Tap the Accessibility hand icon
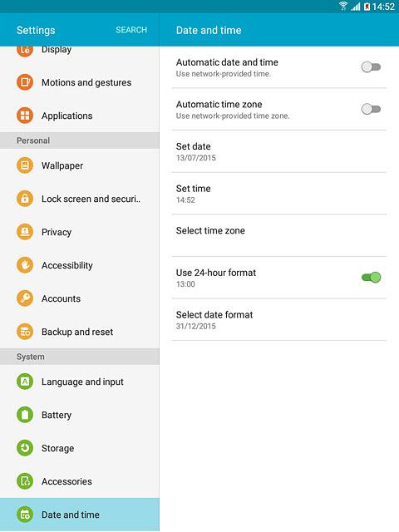The height and width of the screenshot is (532, 399). [25, 265]
